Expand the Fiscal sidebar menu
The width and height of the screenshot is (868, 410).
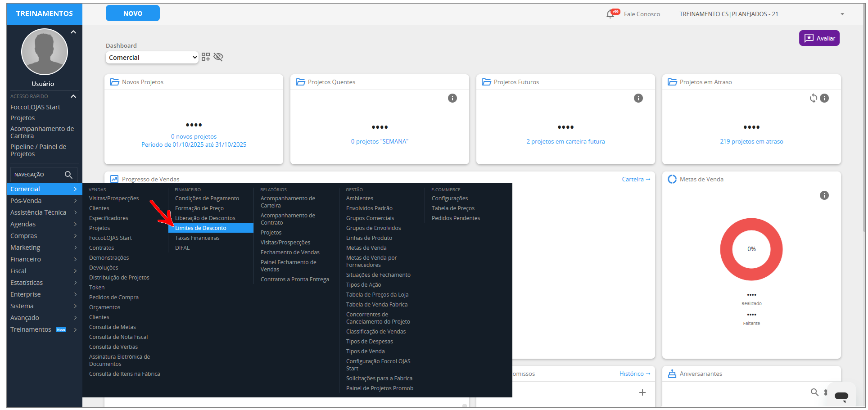click(44, 271)
